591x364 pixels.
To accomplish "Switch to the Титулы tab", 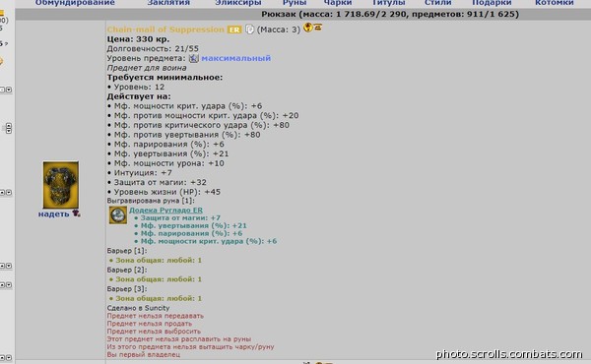I will pyautogui.click(x=389, y=3).
